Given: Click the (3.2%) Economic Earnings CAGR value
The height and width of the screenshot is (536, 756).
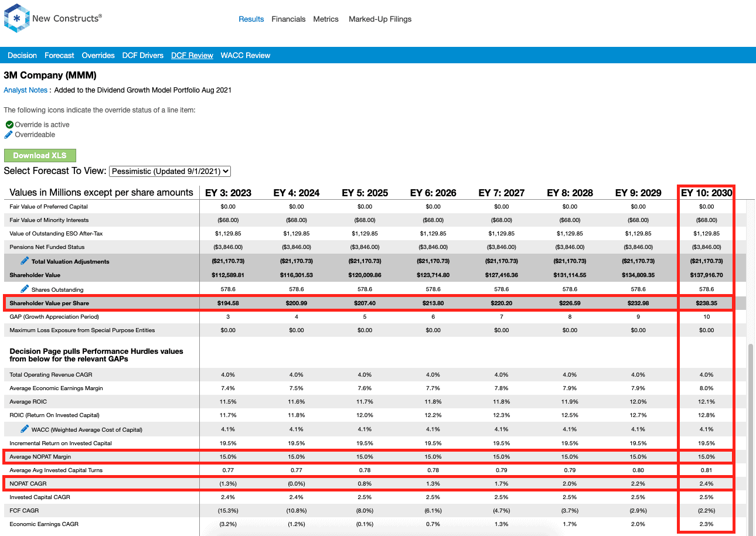Looking at the screenshot, I should click(228, 524).
